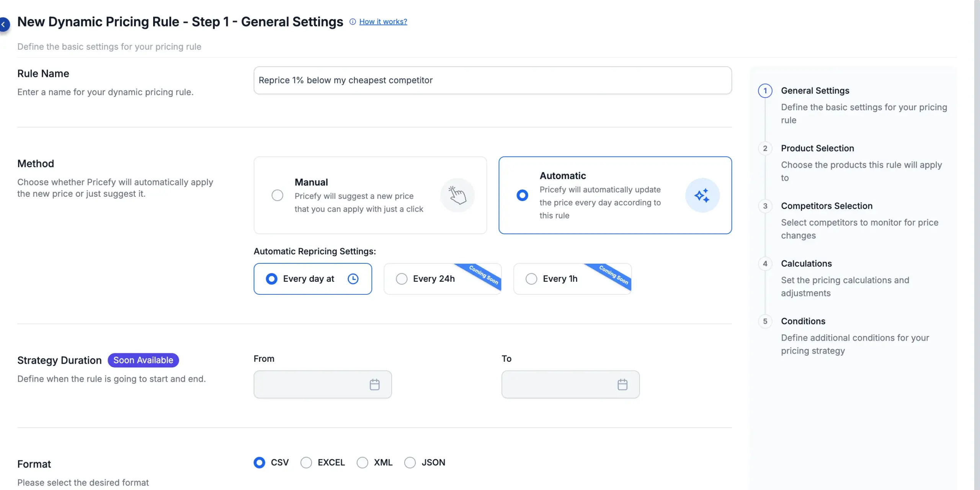The width and height of the screenshot is (980, 490).
Task: Open the To date calendar icon
Action: 622,384
